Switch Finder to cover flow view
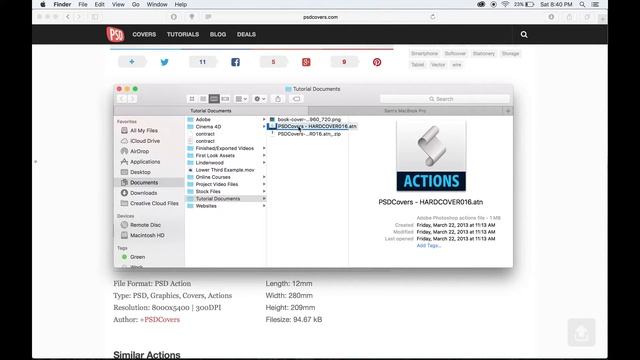The image size is (640, 360). point(225,99)
